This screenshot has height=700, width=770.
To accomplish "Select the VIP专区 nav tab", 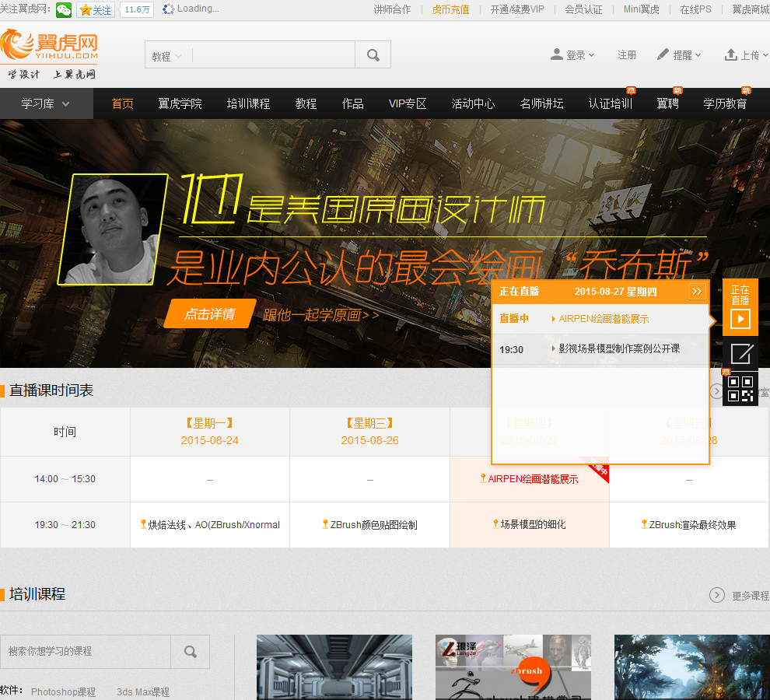I will (x=408, y=103).
